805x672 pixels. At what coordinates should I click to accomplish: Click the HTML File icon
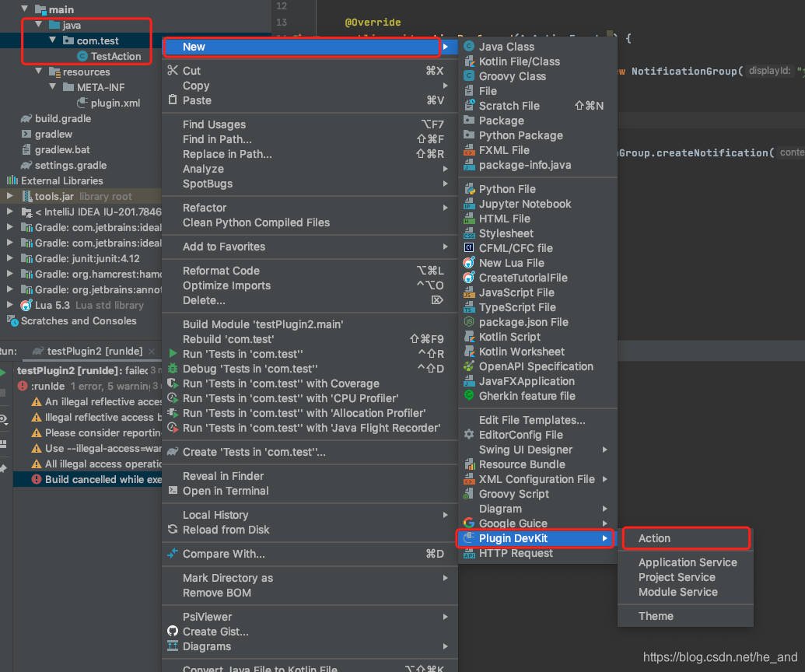469,219
